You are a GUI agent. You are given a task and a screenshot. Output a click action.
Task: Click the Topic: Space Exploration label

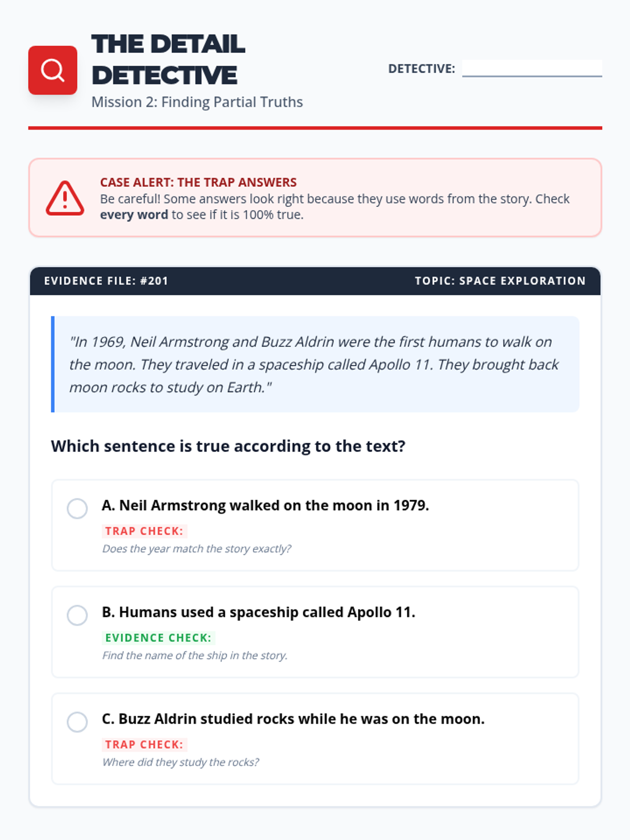click(x=500, y=281)
